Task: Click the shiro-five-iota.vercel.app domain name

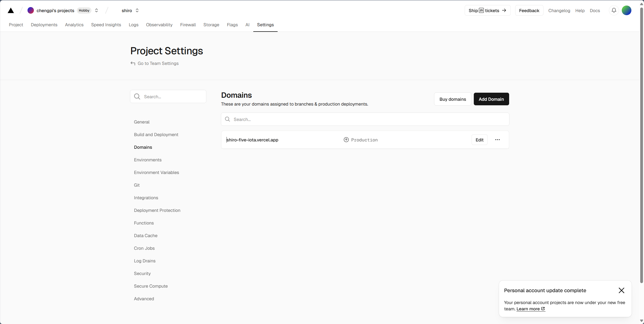Action: 252,140
